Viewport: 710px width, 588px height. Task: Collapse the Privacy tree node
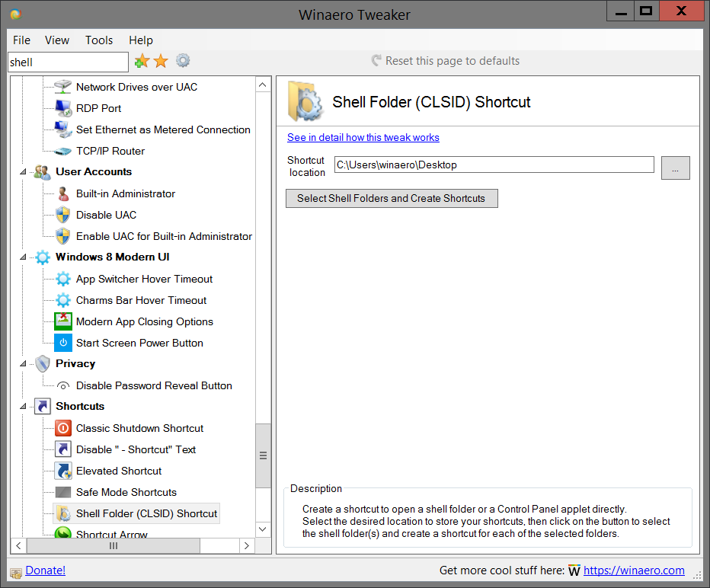(x=23, y=364)
